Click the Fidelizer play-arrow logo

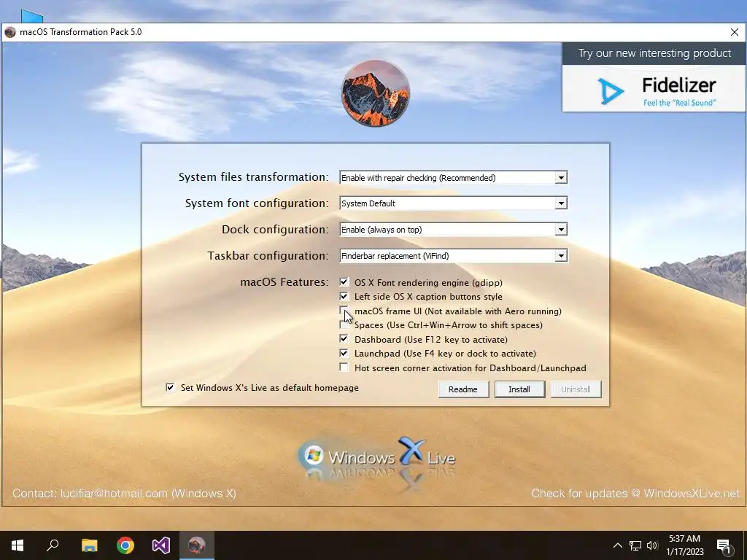(611, 91)
